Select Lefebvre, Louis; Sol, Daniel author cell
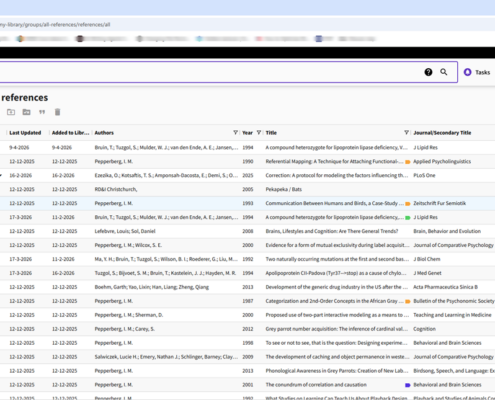Screen dimensions: 495x400 click(125, 231)
